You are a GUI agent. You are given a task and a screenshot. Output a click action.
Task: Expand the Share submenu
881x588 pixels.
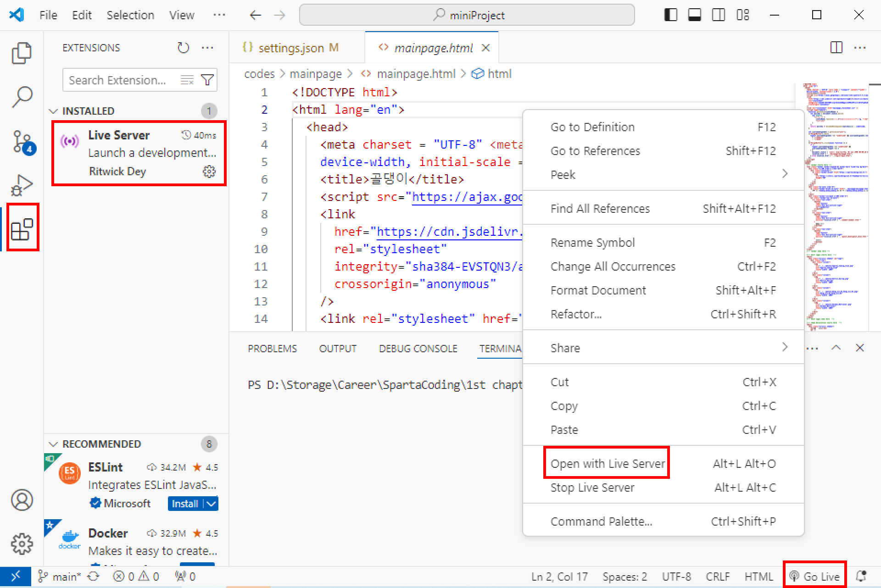pos(663,348)
